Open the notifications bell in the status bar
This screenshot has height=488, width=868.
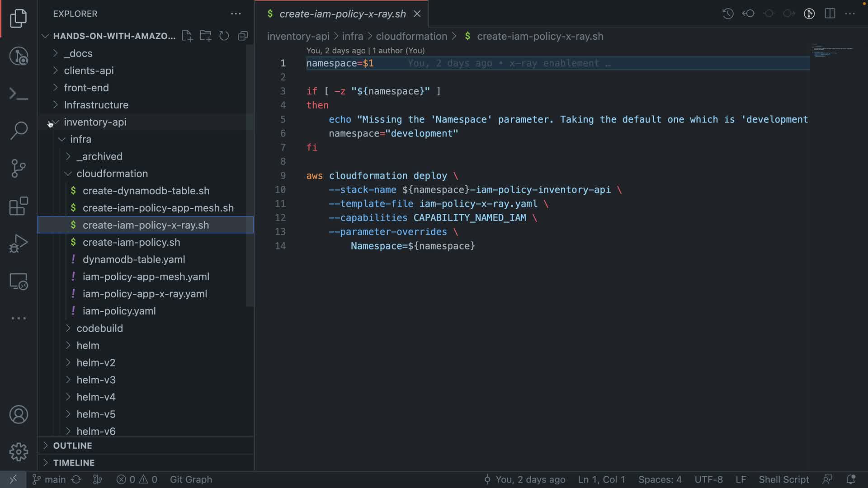(850, 479)
